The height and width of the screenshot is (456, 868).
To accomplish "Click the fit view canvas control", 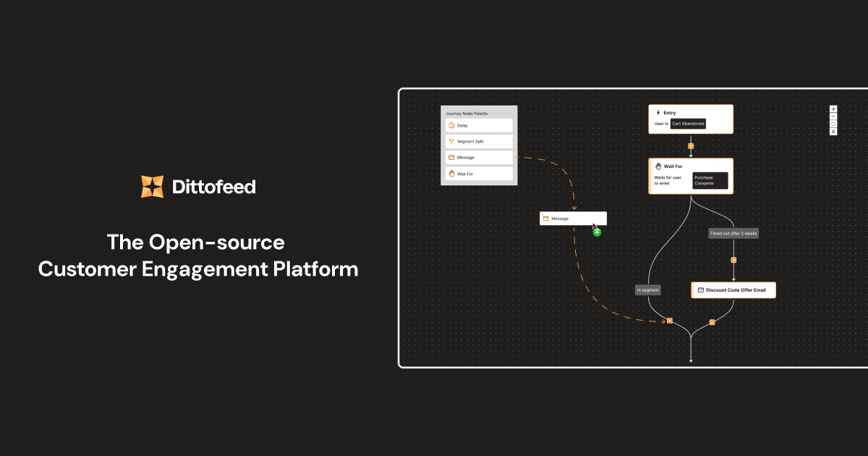I will [833, 124].
